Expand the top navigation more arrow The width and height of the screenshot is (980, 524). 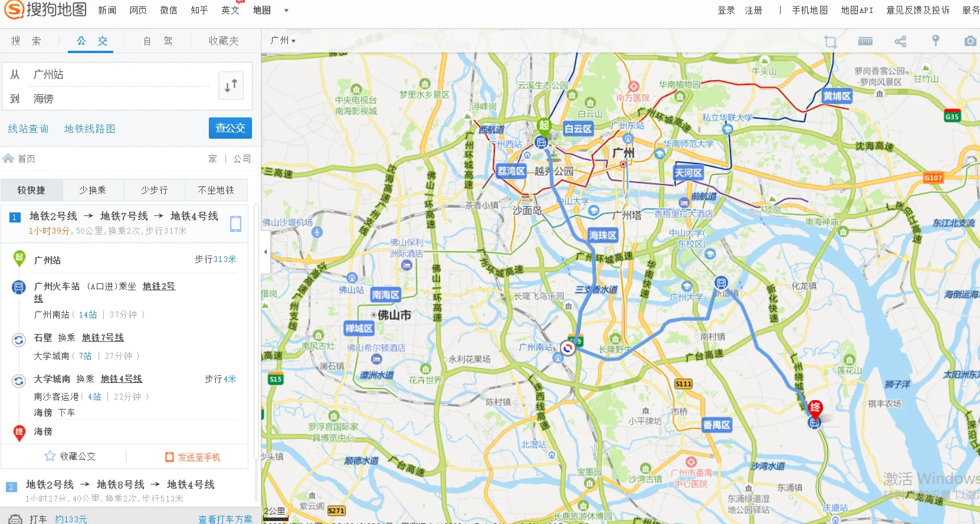pyautogui.click(x=286, y=10)
